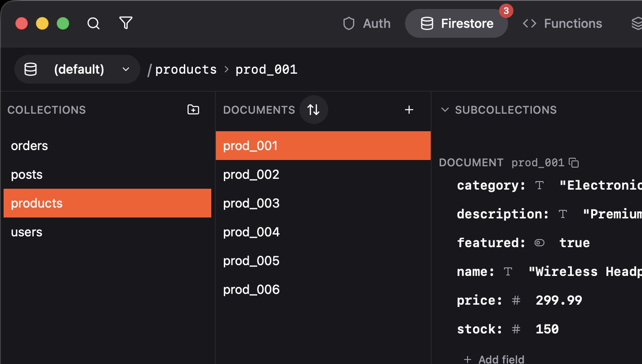Open the prod_004 document

[323, 232]
